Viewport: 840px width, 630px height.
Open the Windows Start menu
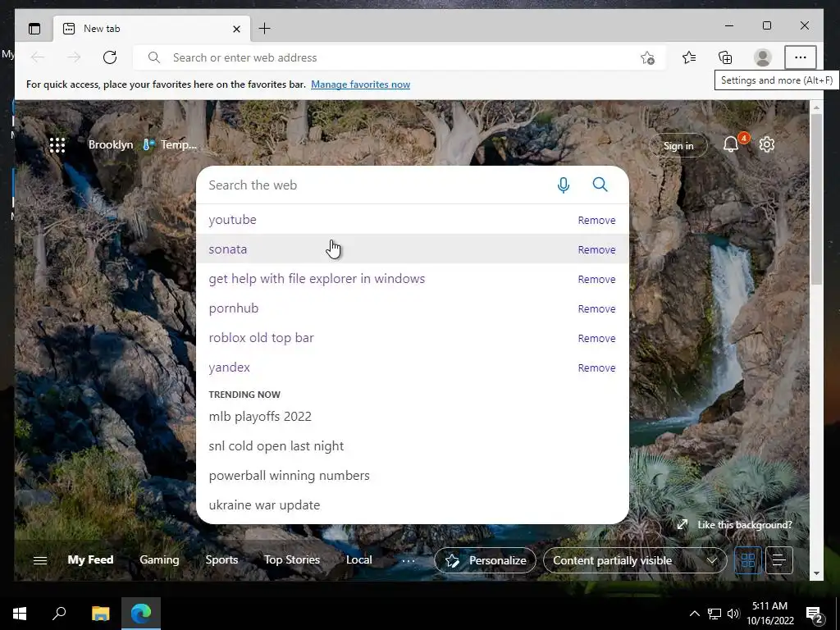click(20, 614)
